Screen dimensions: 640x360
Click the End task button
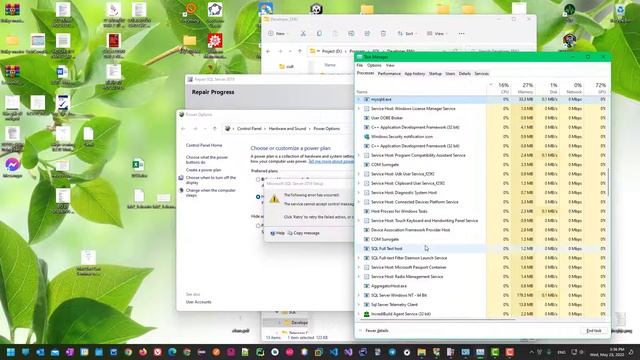[x=594, y=331]
